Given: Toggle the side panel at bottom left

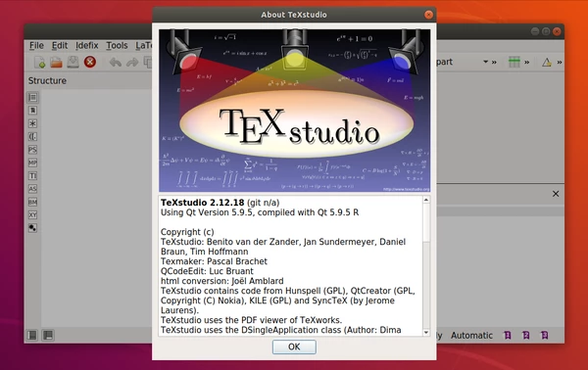Looking at the screenshot, I should point(32,335).
